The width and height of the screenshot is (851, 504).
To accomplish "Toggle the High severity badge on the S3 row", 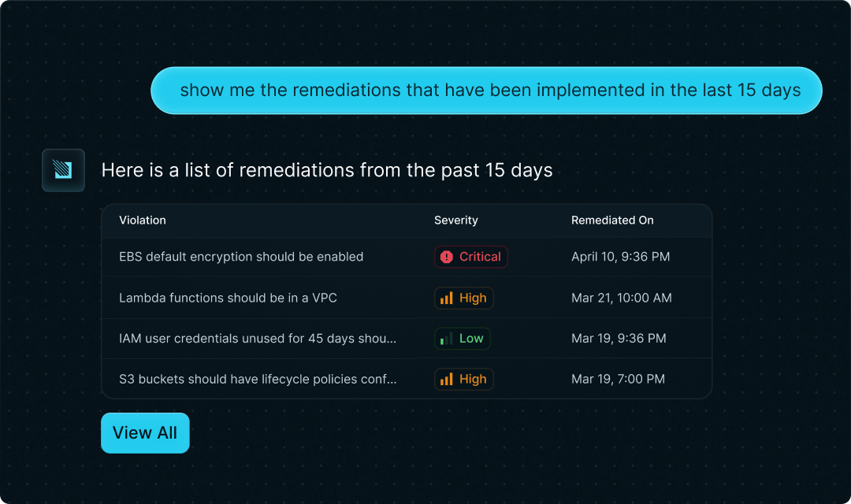I will point(463,379).
